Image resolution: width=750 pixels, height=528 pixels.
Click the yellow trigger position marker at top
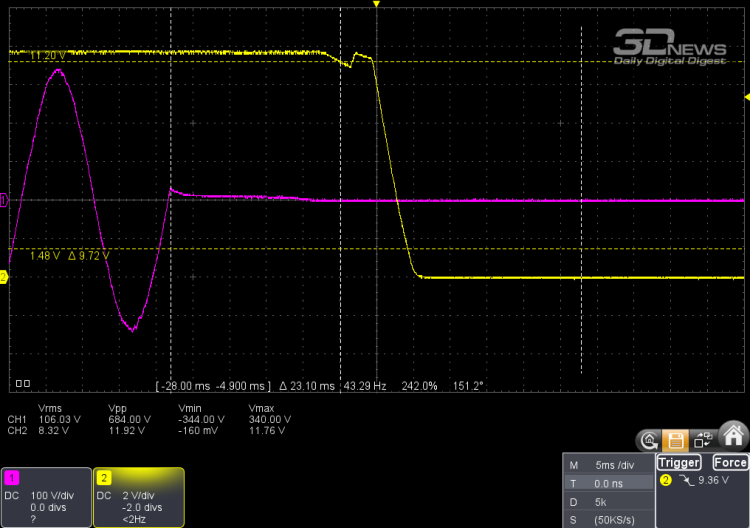[x=376, y=5]
